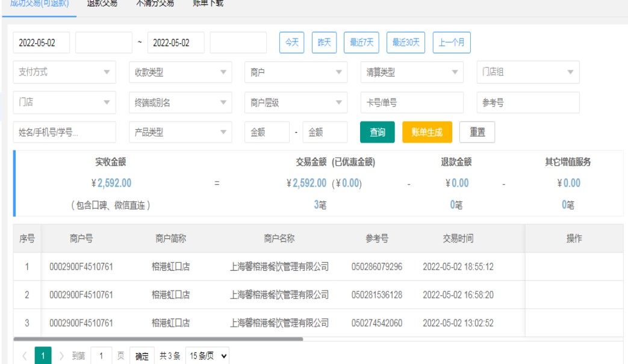Screen dimensions: 628x364
Task: Choose the 最近7天 date range
Action: 362,43
